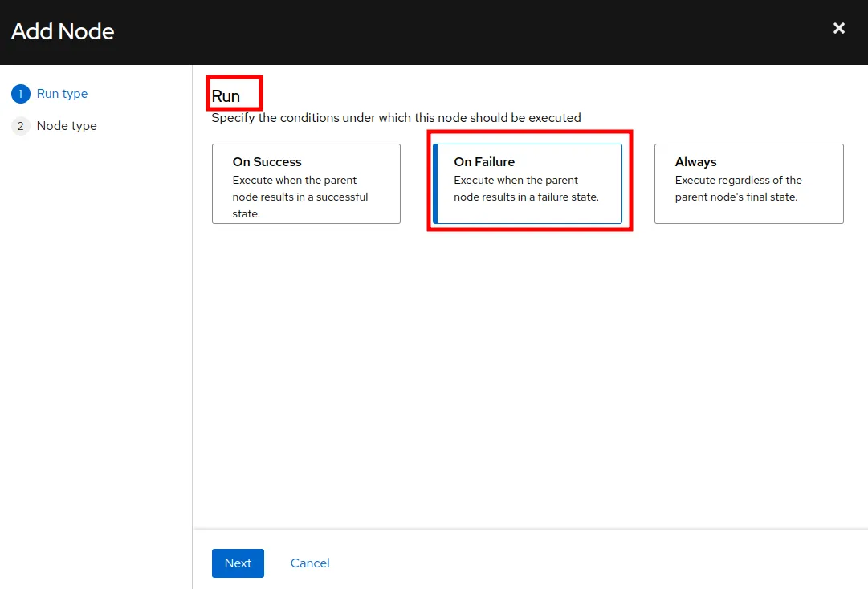Click the failure state description in On Failure
Screen dimensions: 868x589
tap(526, 189)
